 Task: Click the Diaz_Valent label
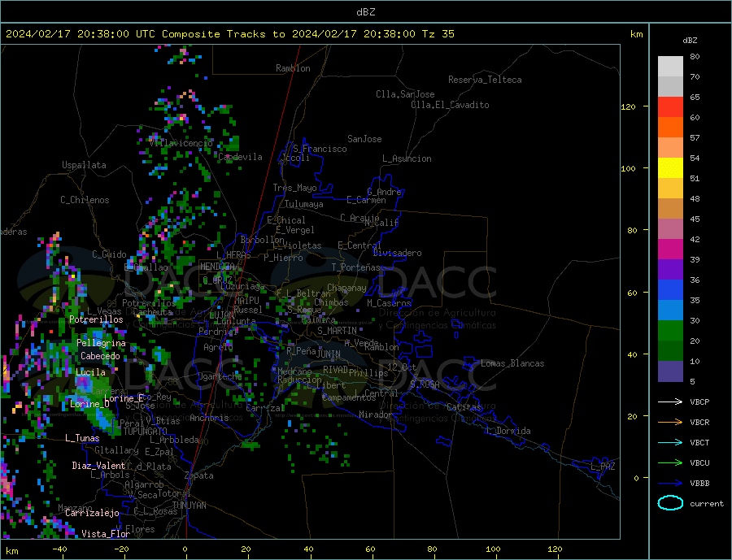(x=98, y=466)
